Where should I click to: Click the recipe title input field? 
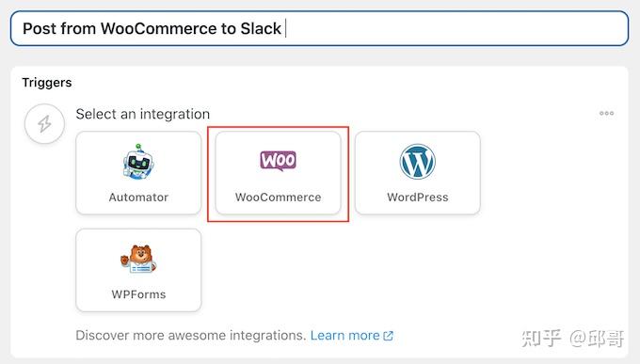coord(319,28)
